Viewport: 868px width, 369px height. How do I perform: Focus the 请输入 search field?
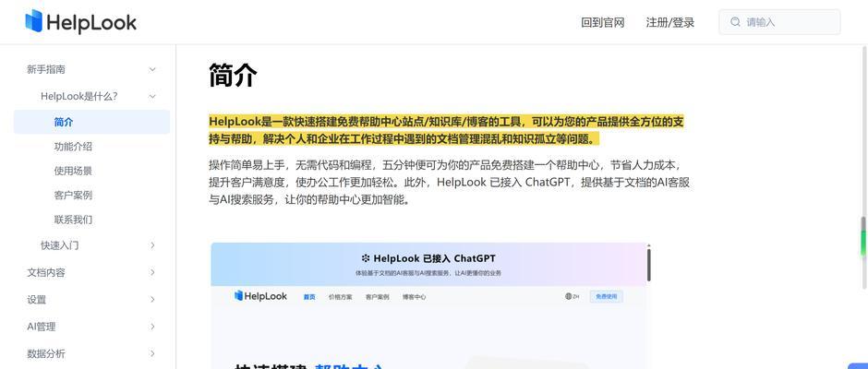[x=779, y=22]
